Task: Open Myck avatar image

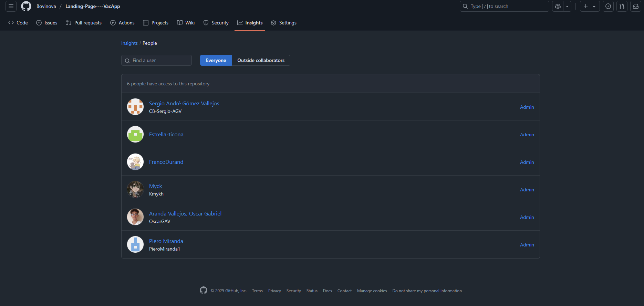Action: [x=135, y=189]
